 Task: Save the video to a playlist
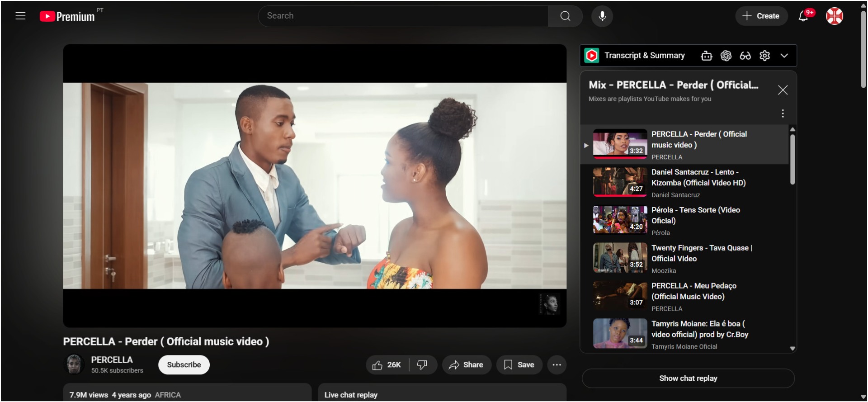click(x=519, y=365)
